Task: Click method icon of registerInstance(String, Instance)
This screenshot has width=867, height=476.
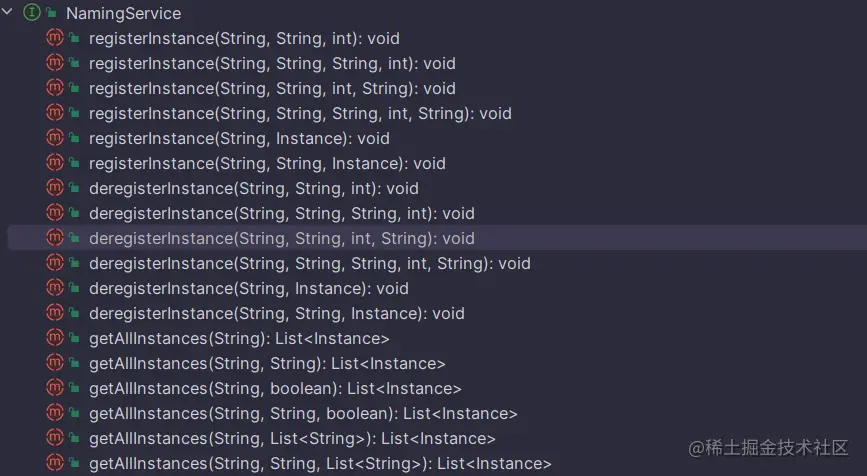Action: click(x=55, y=138)
